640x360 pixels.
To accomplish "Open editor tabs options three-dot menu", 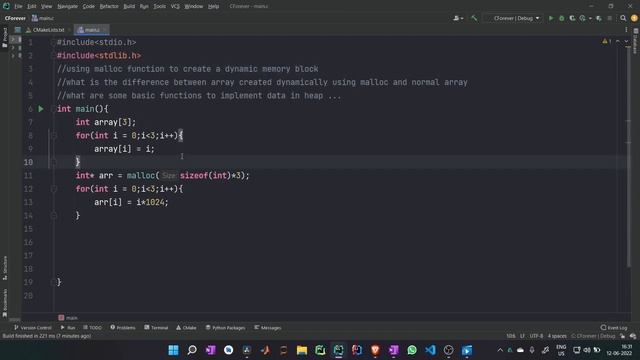I will coord(626,30).
